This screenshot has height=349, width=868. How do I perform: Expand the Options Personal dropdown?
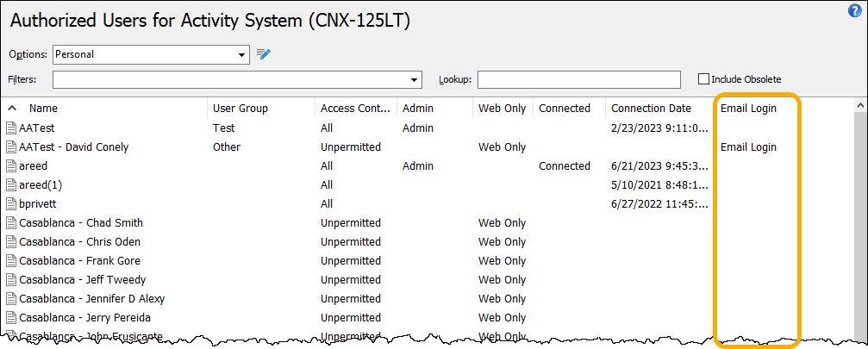coord(241,55)
